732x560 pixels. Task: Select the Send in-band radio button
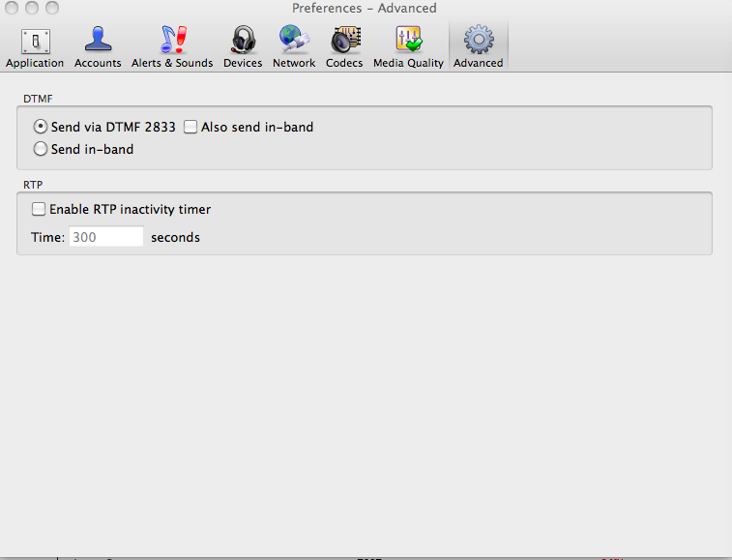[41, 149]
